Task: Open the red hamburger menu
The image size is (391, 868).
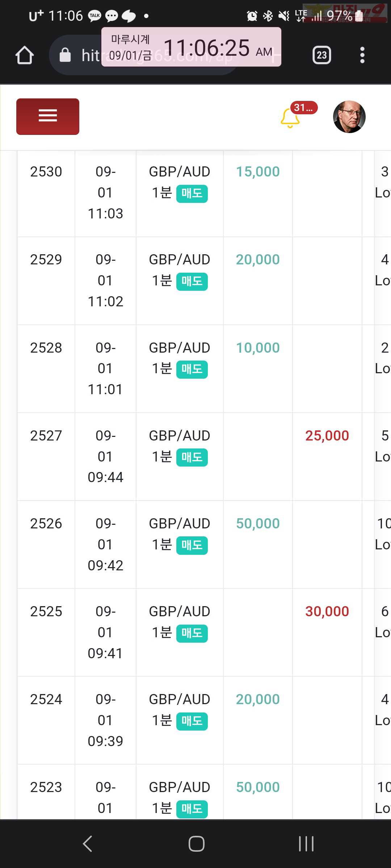Action: coord(48,116)
